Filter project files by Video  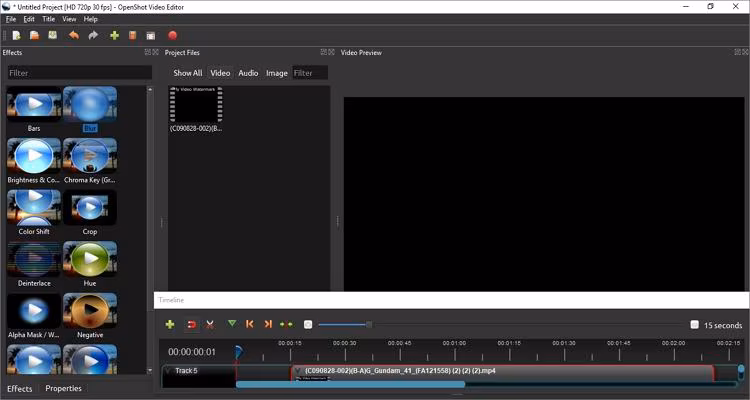pyautogui.click(x=220, y=73)
